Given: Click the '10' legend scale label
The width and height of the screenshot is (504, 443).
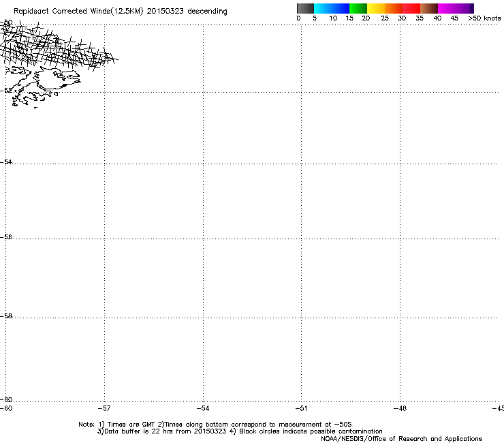Looking at the screenshot, I should coord(333,18).
